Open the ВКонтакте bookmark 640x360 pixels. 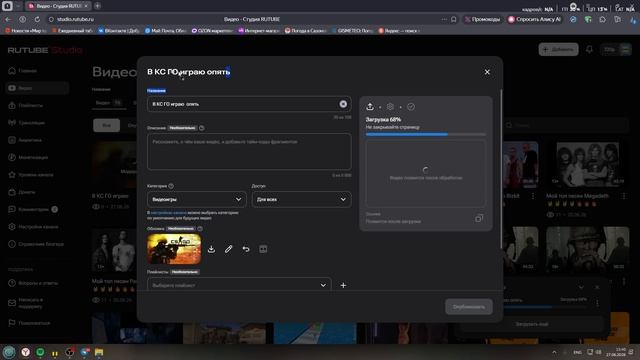(119, 31)
